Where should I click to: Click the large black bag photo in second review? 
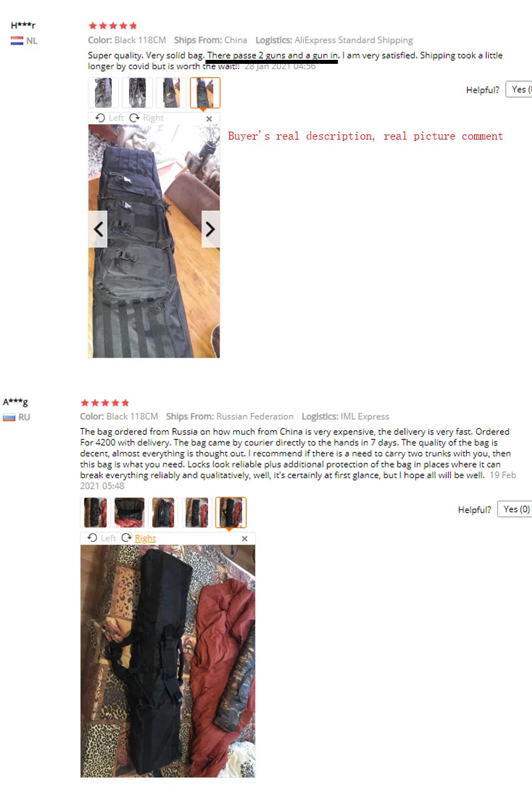(x=168, y=661)
